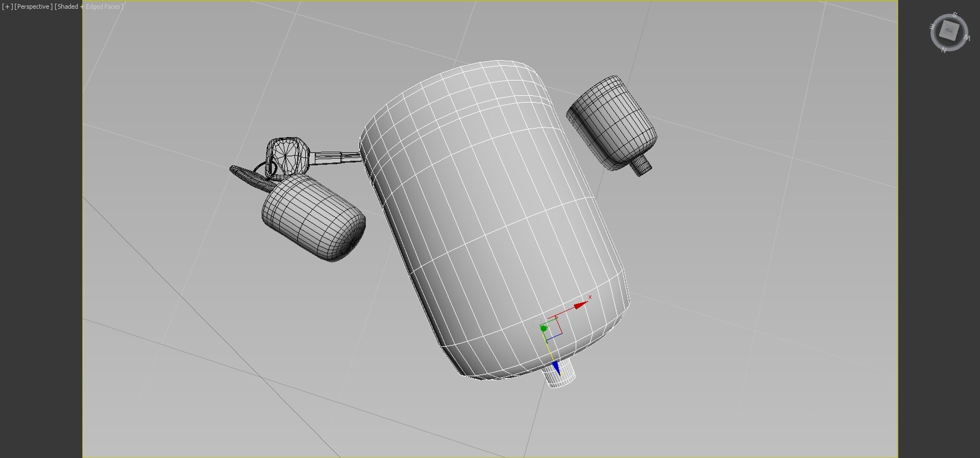Open the [+] viewport general menu
This screenshot has width=980, height=458.
pyautogui.click(x=7, y=7)
